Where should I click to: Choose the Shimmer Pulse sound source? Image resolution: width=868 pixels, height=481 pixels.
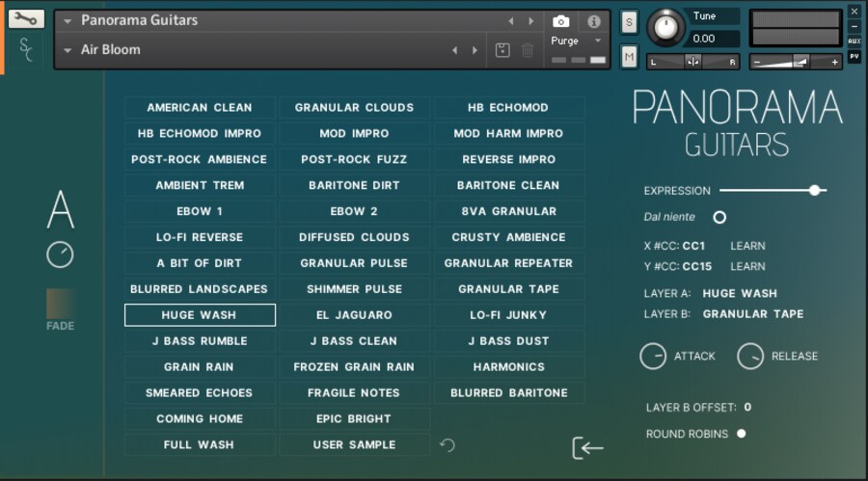coord(354,289)
